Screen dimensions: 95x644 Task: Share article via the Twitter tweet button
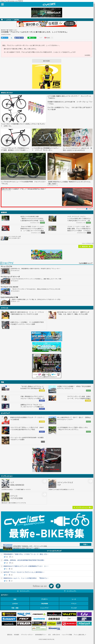5,38
